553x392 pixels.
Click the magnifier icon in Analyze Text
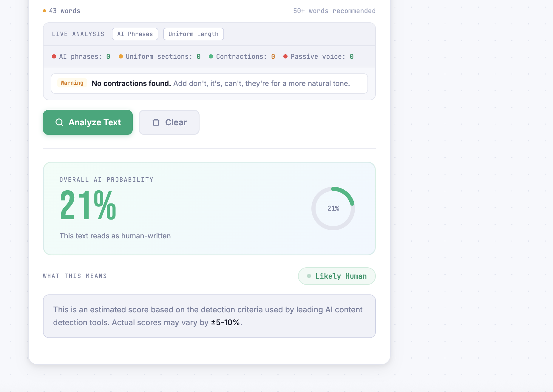[59, 122]
